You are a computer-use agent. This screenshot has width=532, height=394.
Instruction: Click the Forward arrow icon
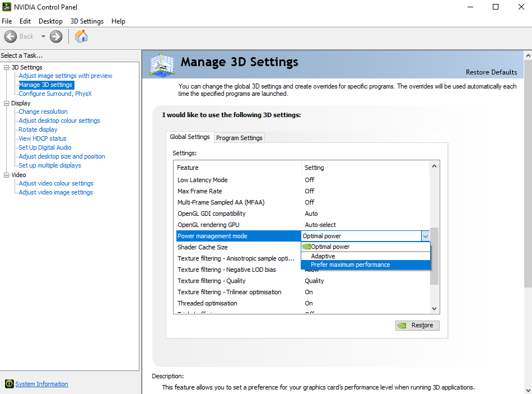point(56,36)
